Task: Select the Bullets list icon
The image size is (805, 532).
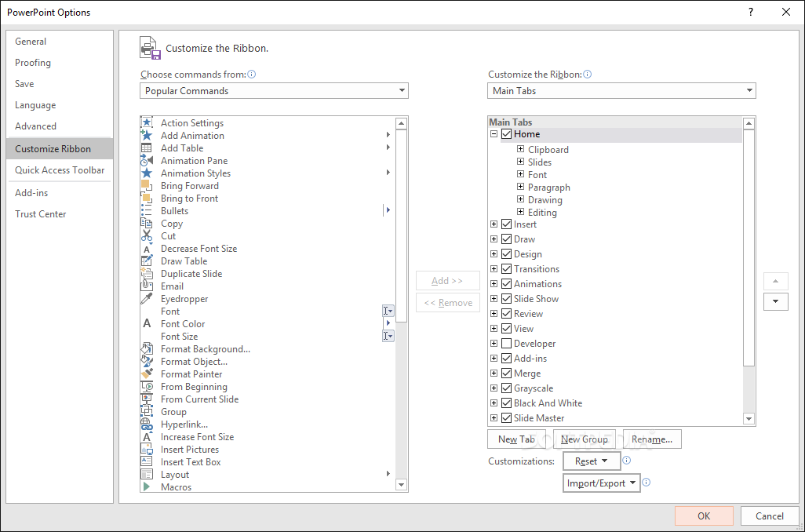Action: click(147, 210)
